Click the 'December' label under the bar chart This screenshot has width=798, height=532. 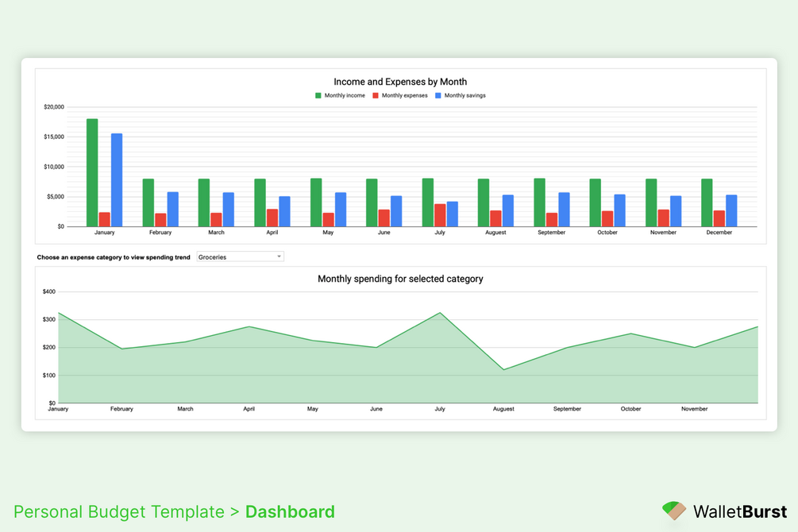(719, 233)
